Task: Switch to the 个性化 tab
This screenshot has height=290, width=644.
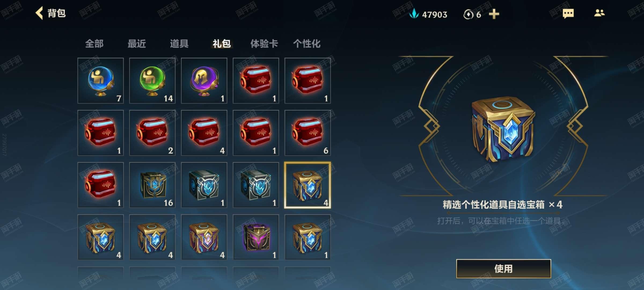Action: pyautogui.click(x=307, y=44)
